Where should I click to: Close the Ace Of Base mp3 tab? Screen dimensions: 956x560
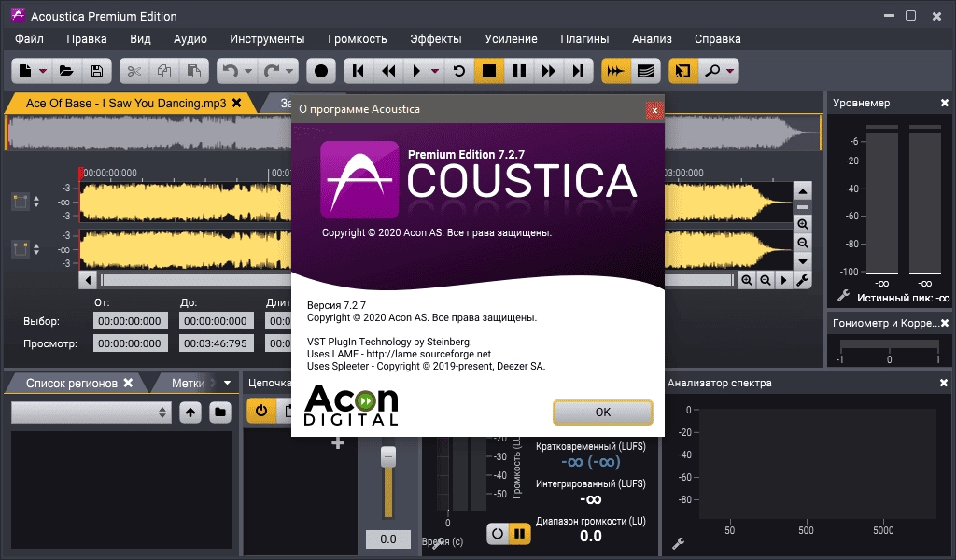pos(236,103)
